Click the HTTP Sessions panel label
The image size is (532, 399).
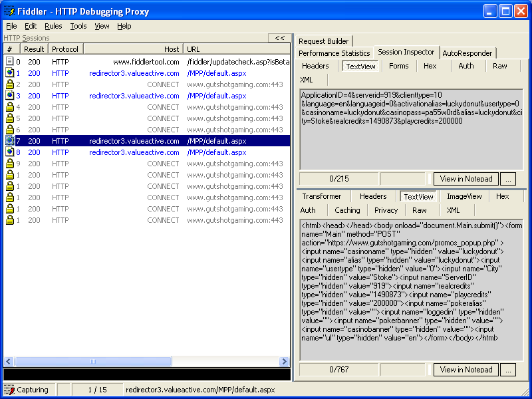(x=27, y=38)
